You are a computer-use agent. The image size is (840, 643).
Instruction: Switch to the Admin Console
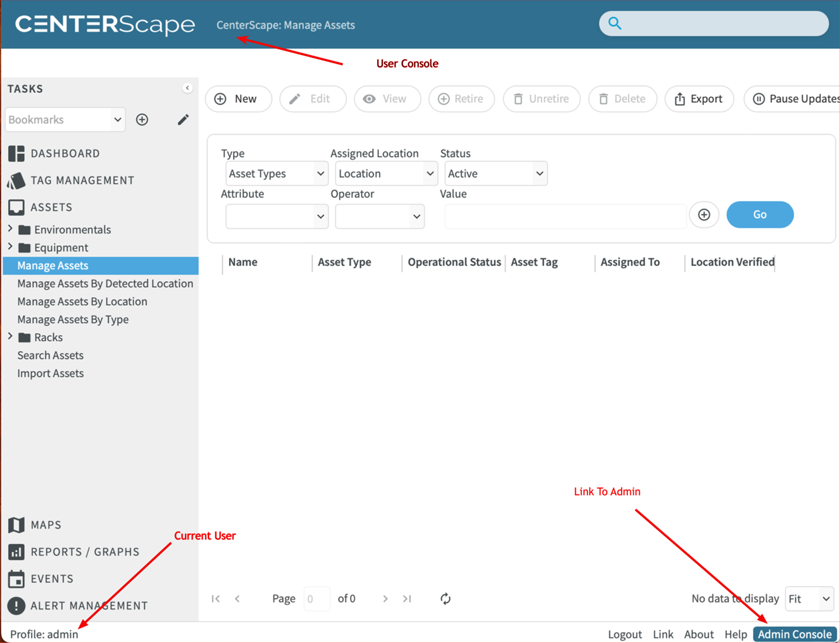794,634
